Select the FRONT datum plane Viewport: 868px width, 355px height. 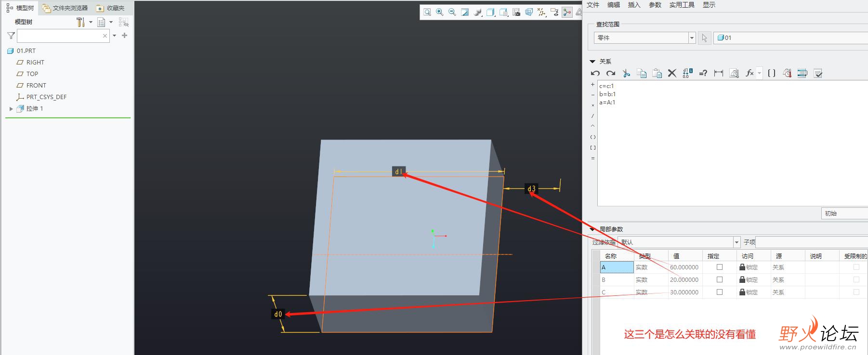(36, 86)
